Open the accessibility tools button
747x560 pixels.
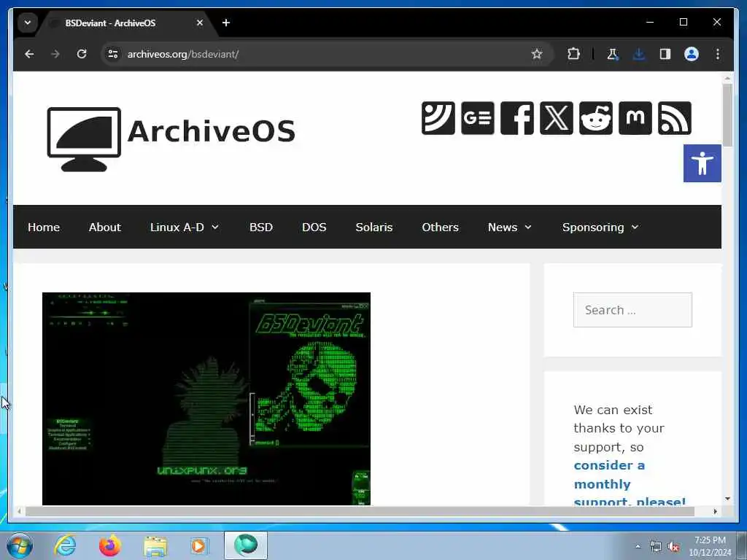click(703, 163)
